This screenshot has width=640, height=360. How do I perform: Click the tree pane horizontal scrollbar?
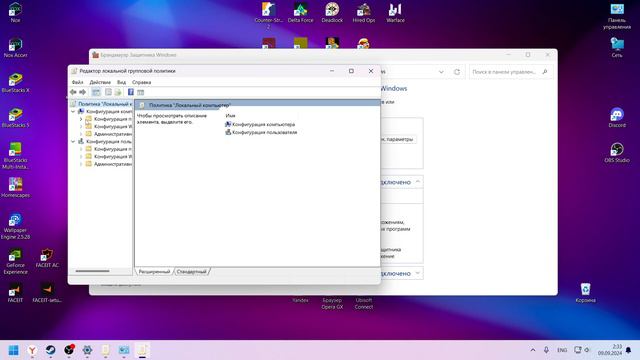click(93, 271)
